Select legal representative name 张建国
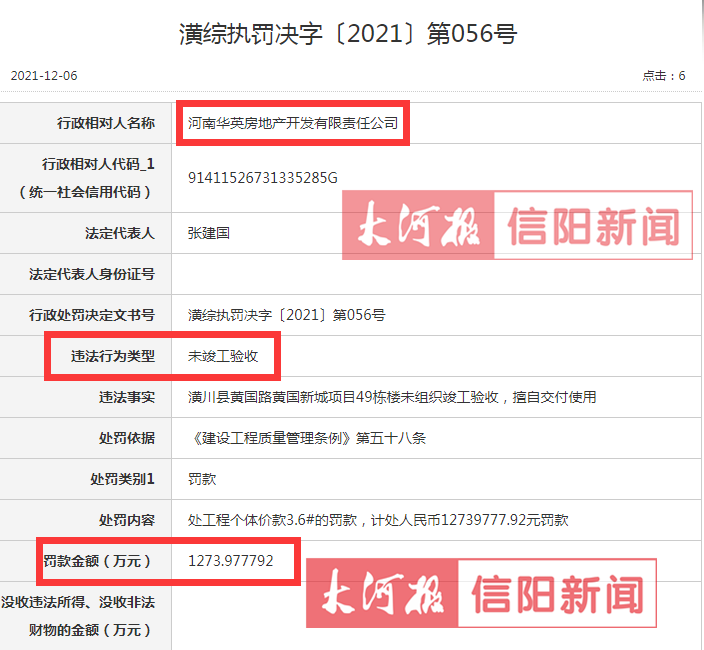 209,233
